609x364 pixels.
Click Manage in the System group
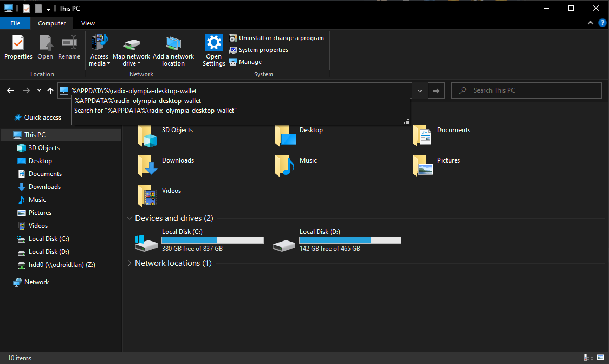245,62
